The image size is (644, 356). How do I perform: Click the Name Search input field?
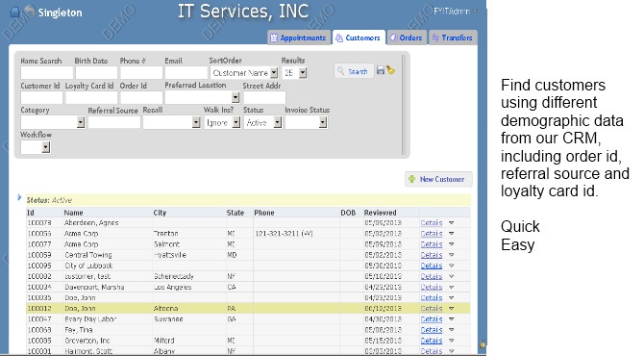[x=46, y=73]
